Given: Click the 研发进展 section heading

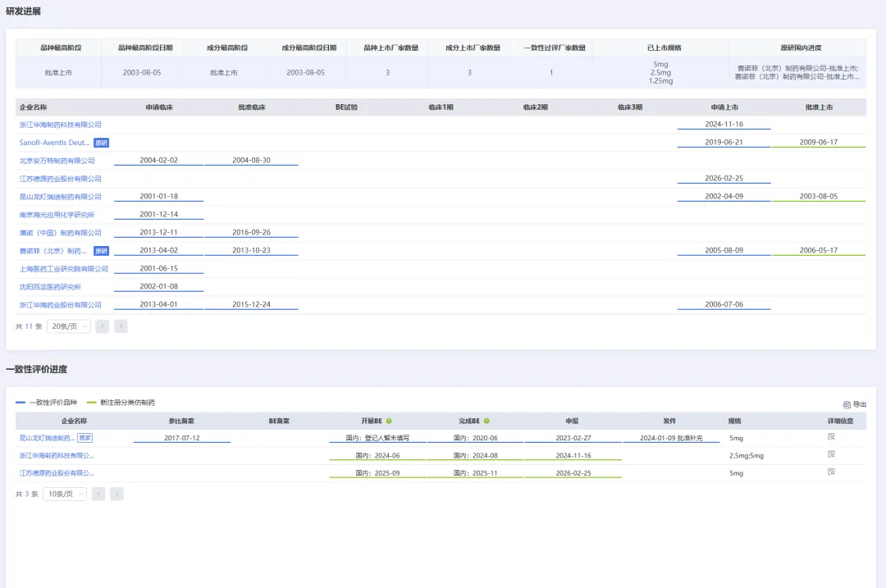Looking at the screenshot, I should 23,11.
